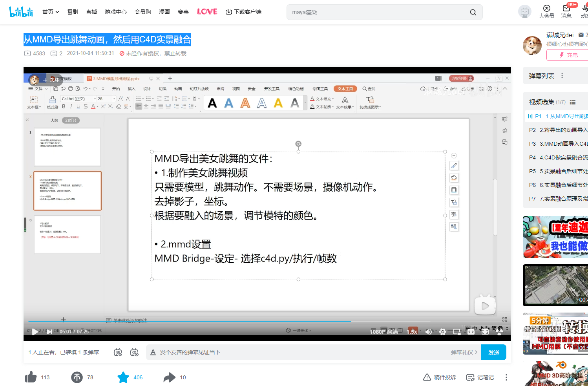This screenshot has height=386, width=588.
Task: Click the search magnifier icon in the top bar
Action: (x=473, y=12)
